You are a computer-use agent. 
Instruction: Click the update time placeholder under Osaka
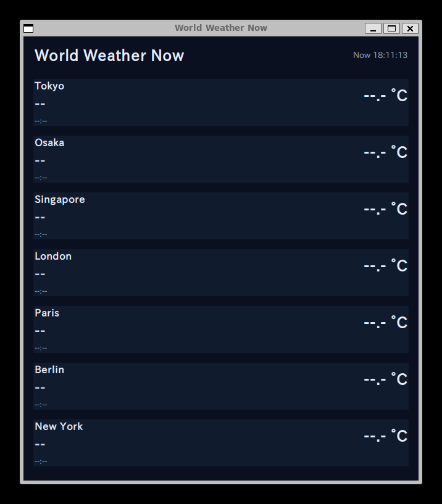[x=41, y=178]
